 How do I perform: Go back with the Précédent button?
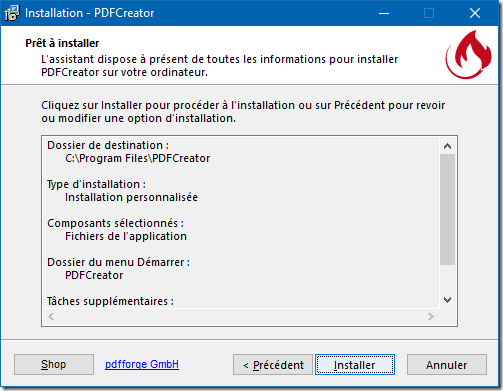coord(273,365)
